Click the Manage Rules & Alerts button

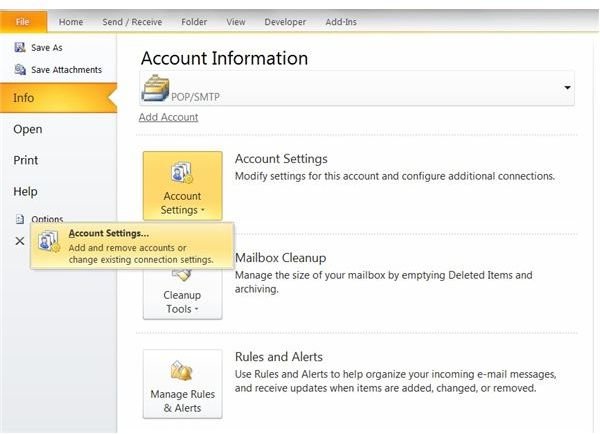[x=183, y=384]
